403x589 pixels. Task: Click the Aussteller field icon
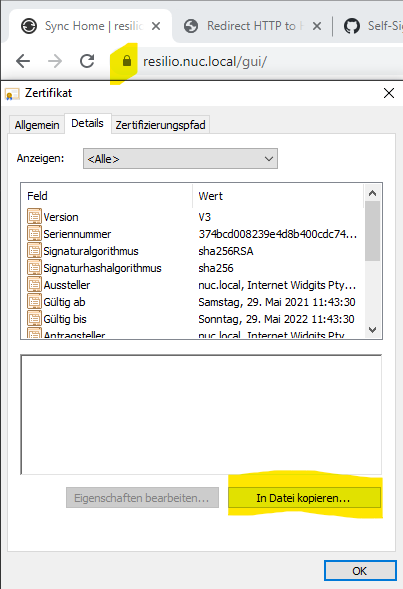[x=34, y=284]
